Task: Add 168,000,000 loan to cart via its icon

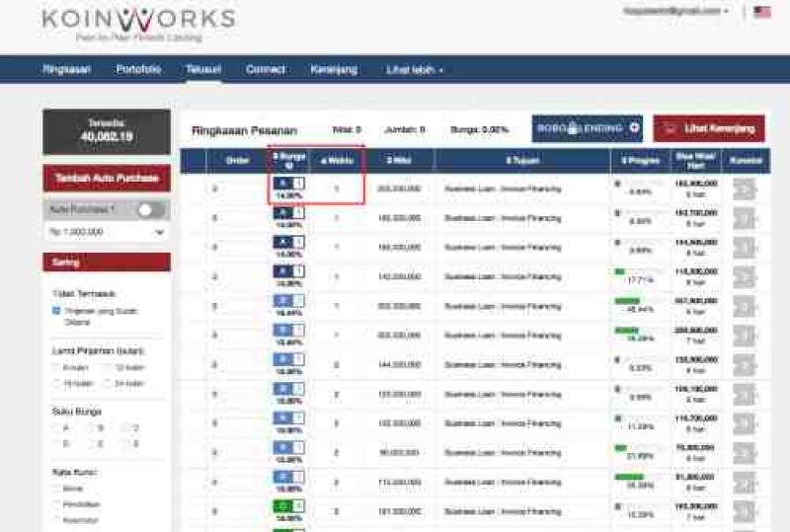Action: [745, 248]
